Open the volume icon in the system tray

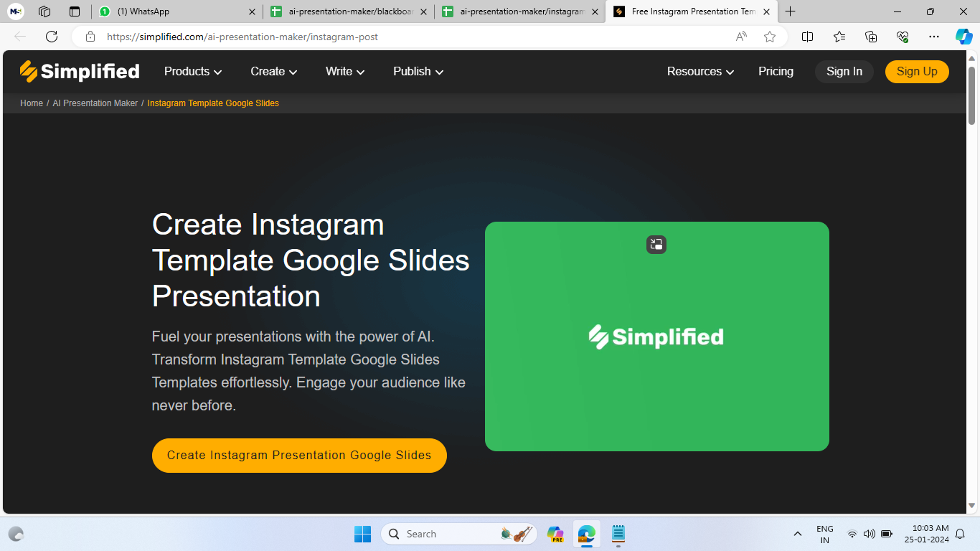coord(869,534)
